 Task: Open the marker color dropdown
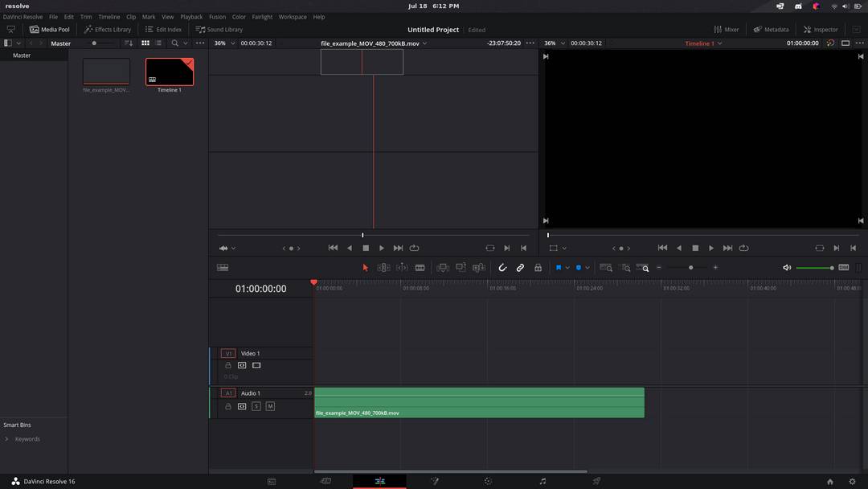pyautogui.click(x=588, y=268)
